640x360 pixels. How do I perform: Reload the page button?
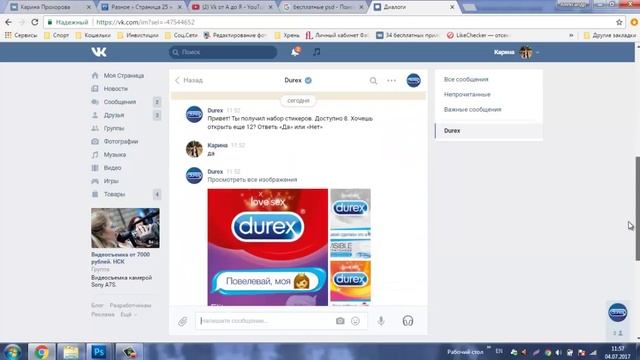(35, 22)
